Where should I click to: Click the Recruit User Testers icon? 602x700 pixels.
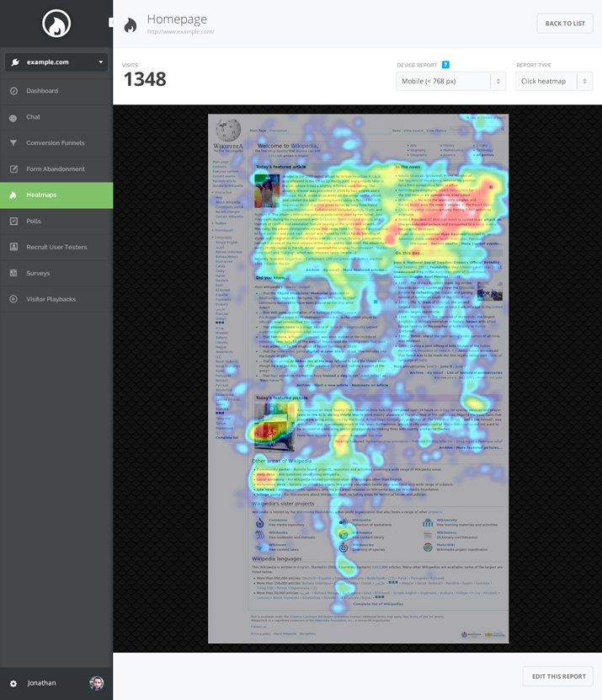(x=13, y=247)
